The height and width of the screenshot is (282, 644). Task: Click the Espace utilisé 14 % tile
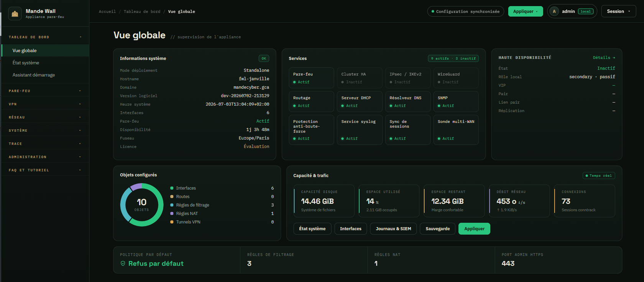tap(389, 201)
